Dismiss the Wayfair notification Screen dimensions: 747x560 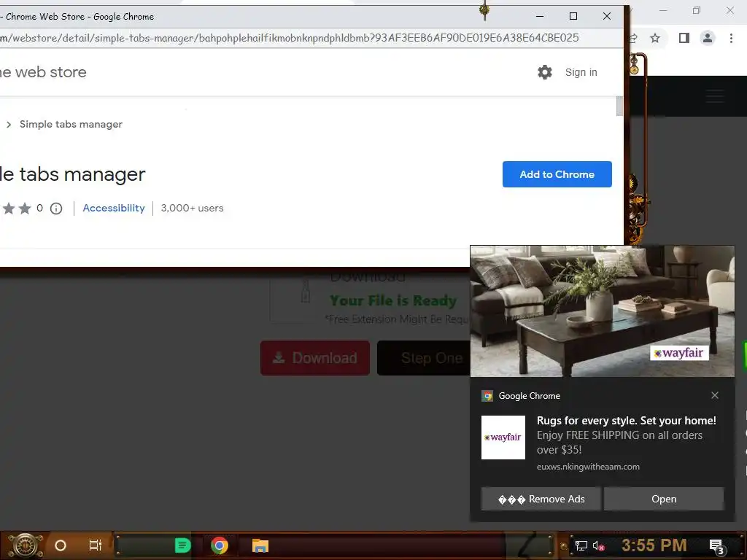point(715,395)
